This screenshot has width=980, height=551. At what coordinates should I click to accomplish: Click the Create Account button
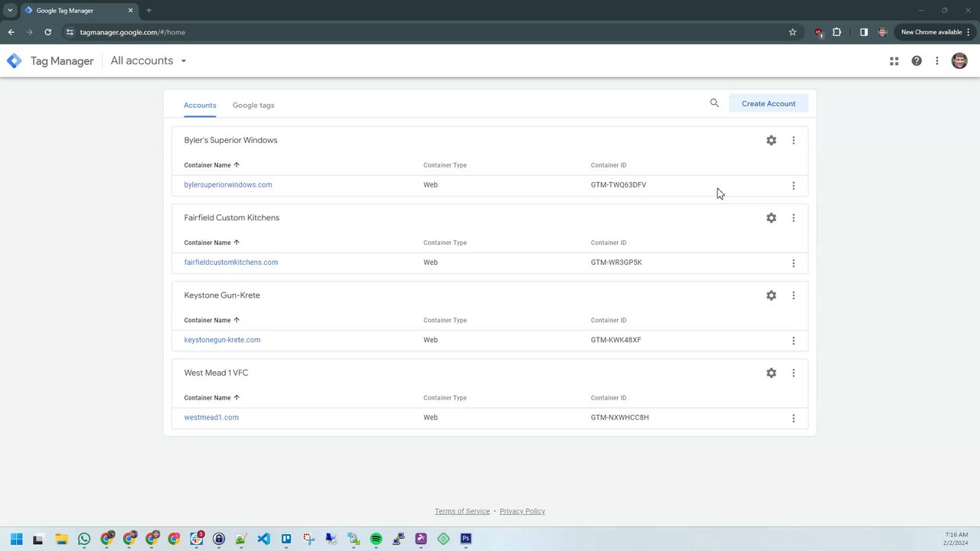tap(769, 103)
